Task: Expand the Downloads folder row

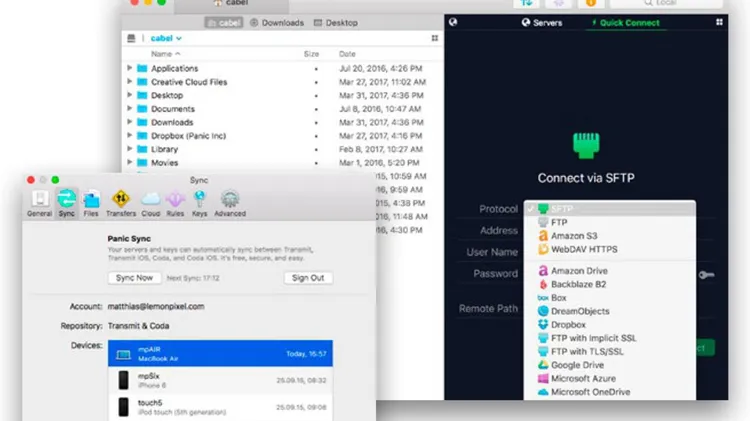Action: pos(129,122)
